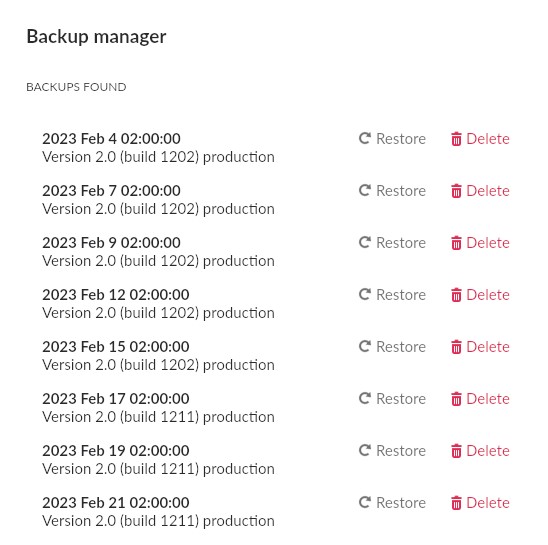Click restore arrow icon for Feb 21 backup

(365, 502)
